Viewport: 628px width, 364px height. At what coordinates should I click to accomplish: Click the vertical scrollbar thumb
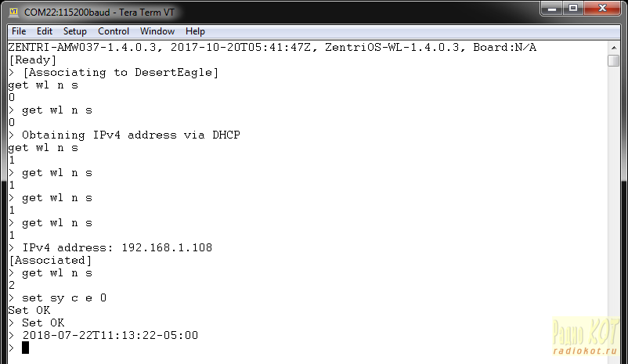tap(614, 60)
